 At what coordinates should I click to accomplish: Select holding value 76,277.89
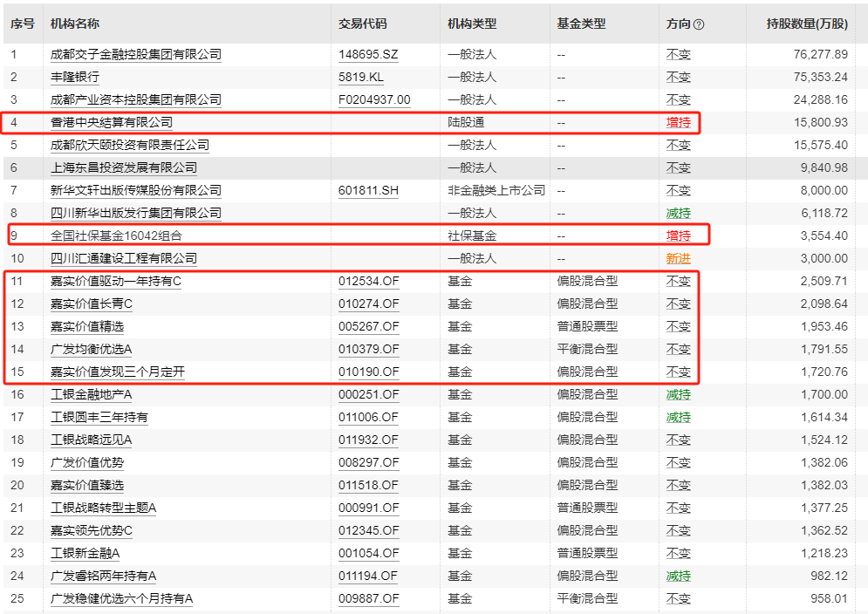[x=820, y=54]
